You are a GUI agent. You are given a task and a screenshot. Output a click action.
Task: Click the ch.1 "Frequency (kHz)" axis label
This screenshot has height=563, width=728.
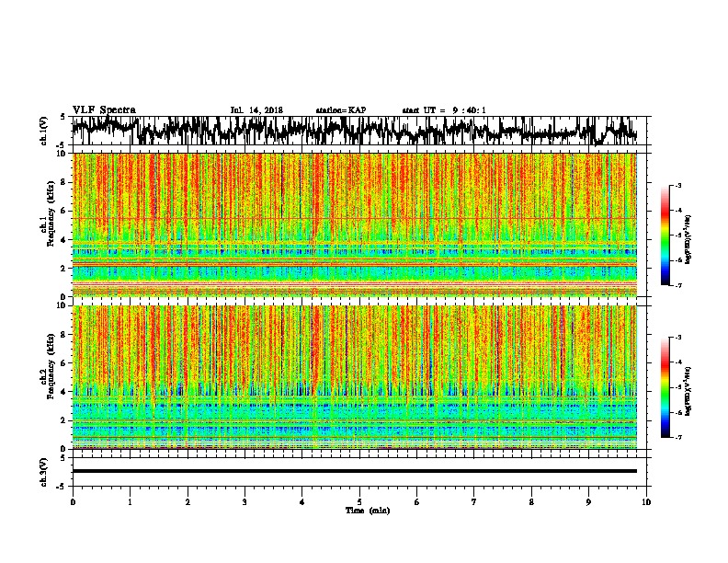click(x=51, y=213)
